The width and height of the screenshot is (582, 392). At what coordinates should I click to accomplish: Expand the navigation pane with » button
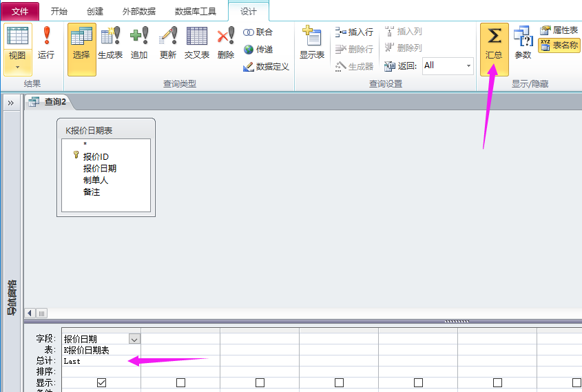[11, 103]
